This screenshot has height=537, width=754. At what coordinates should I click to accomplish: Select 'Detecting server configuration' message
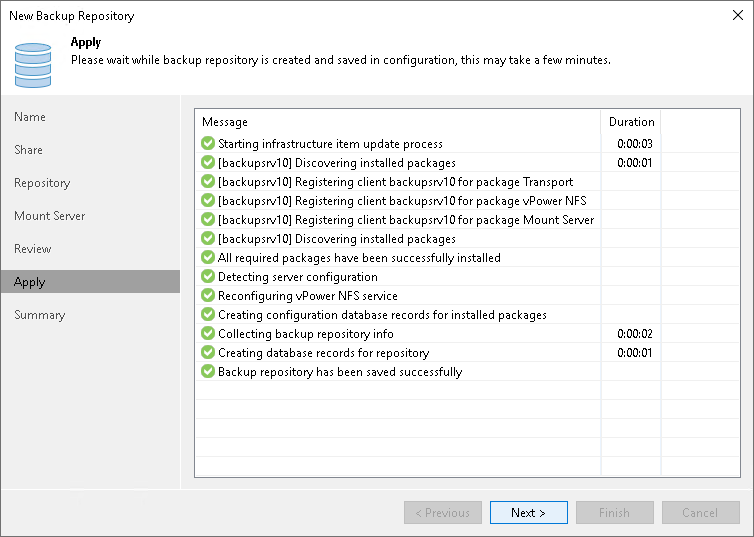pos(298,277)
